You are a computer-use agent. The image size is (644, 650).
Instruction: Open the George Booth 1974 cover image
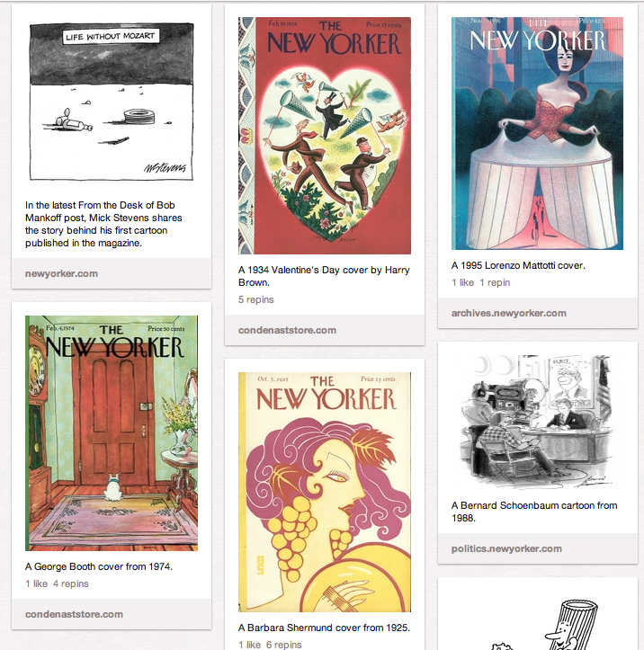112,433
